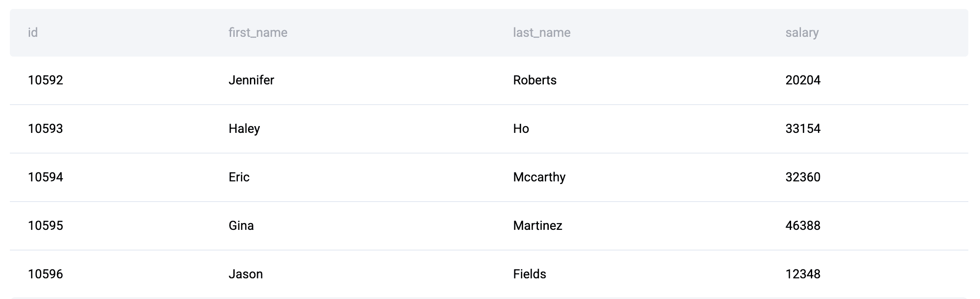Select the id cell 10593
This screenshot has height=299, width=980.
tap(45, 128)
